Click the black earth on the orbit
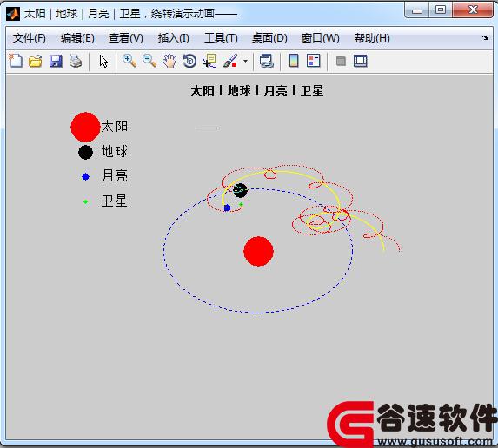 [240, 190]
